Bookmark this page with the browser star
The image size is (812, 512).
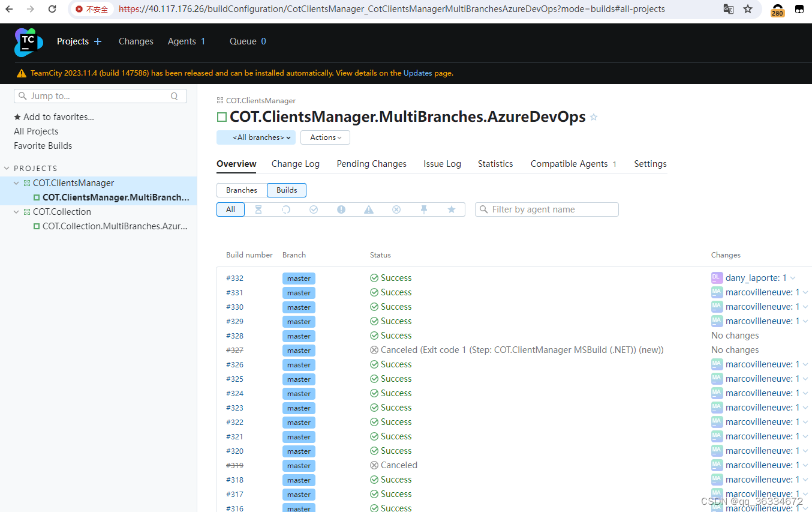tap(748, 9)
